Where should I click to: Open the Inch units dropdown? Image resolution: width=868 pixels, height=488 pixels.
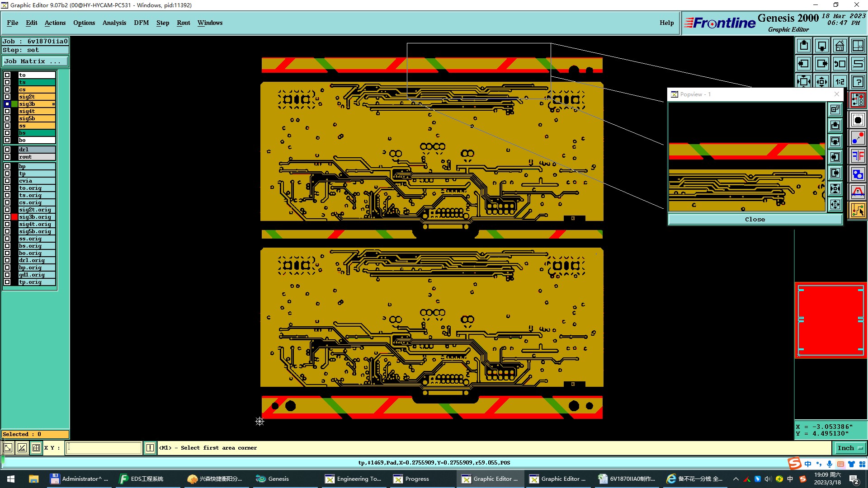[x=850, y=448]
